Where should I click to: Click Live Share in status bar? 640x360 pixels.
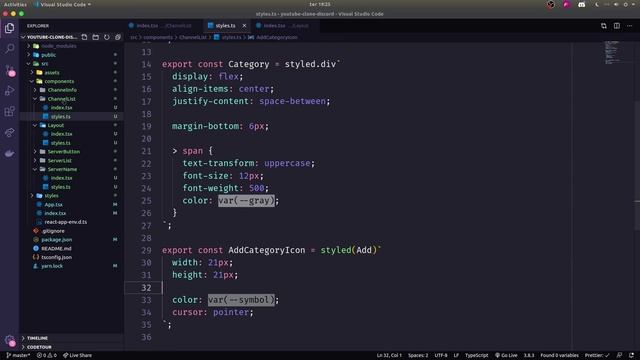point(77,355)
